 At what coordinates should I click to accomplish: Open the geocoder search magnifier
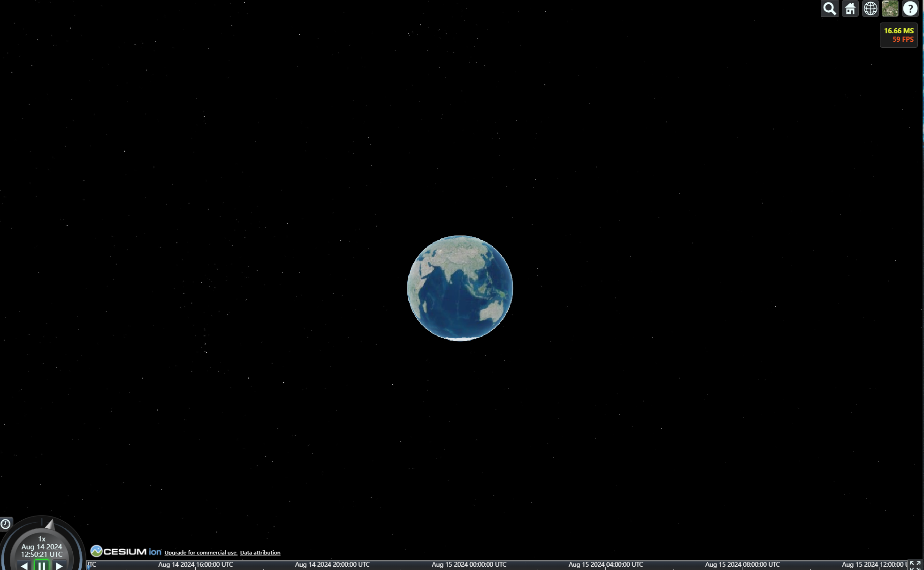(x=829, y=8)
